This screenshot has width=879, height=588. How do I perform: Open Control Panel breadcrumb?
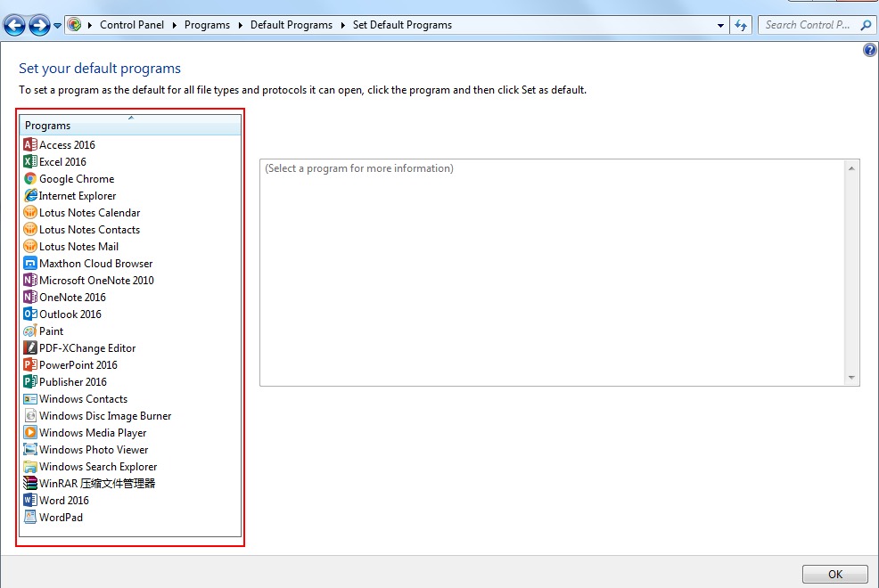point(132,25)
